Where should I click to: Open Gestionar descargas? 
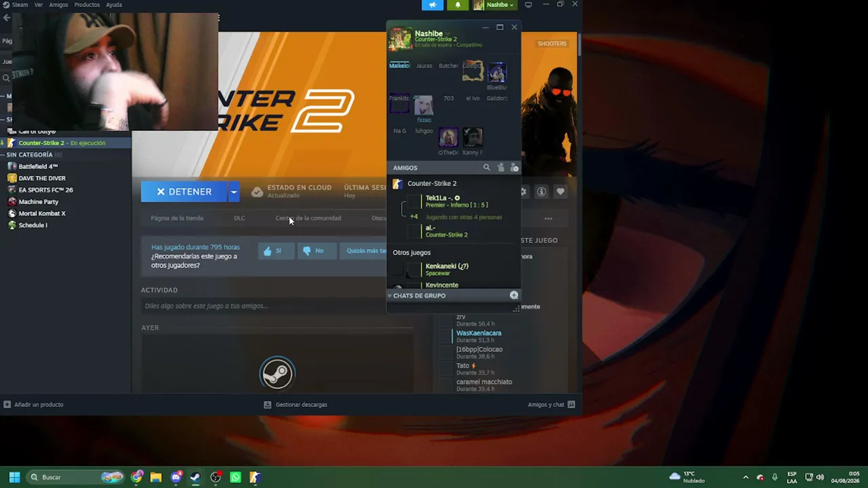pos(296,405)
